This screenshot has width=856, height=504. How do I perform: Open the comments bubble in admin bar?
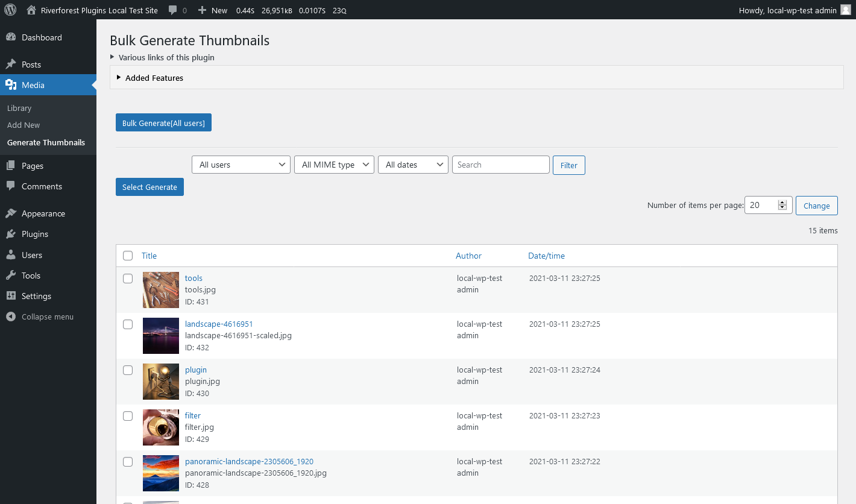pos(174,10)
